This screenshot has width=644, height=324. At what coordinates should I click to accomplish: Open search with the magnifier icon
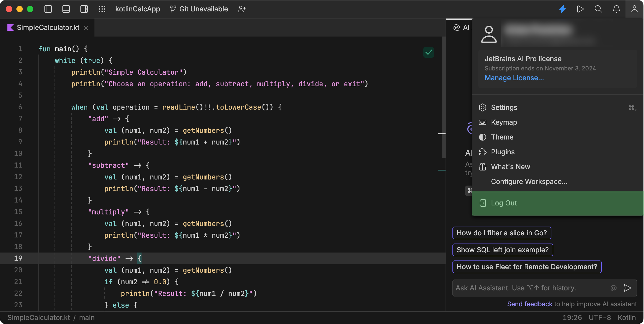pyautogui.click(x=598, y=9)
